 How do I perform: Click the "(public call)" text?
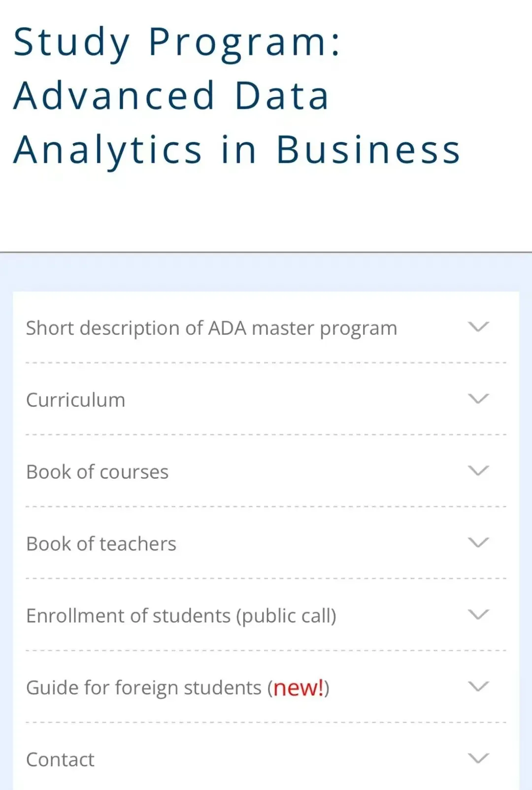(286, 616)
